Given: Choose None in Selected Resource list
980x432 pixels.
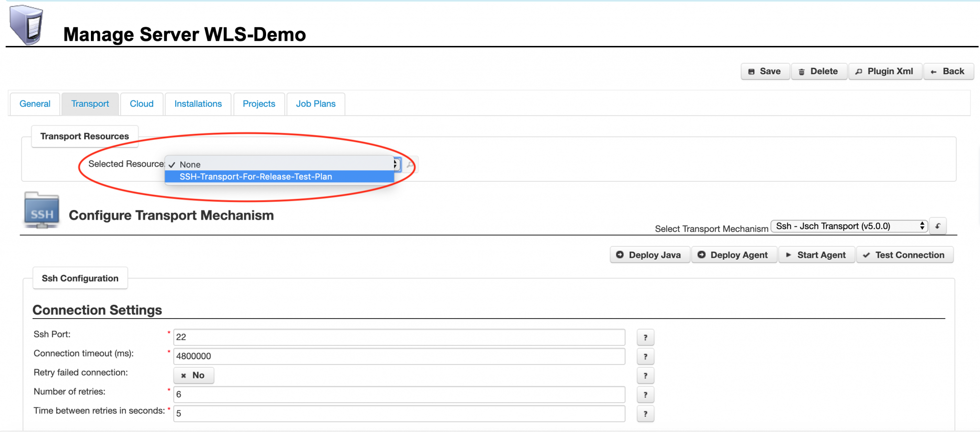Looking at the screenshot, I should [x=279, y=165].
